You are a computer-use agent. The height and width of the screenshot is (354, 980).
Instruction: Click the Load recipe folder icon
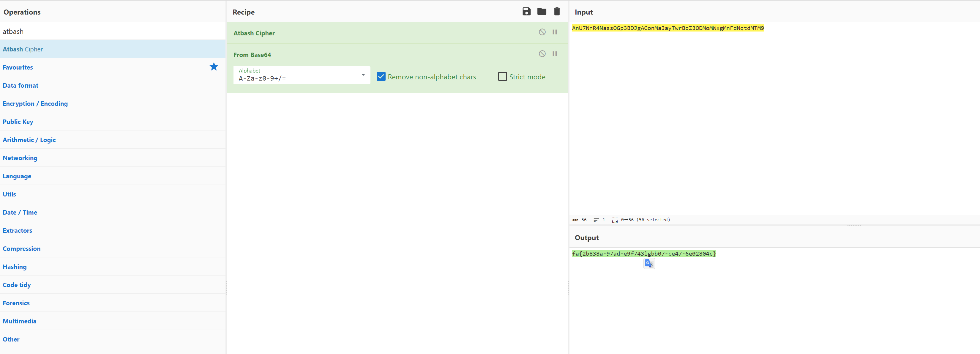tap(541, 11)
